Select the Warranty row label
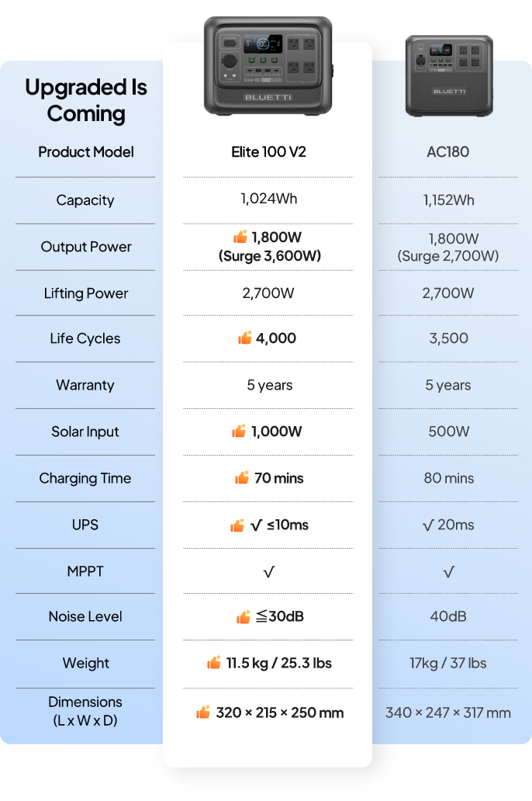Image resolution: width=532 pixels, height=801 pixels. 85,385
